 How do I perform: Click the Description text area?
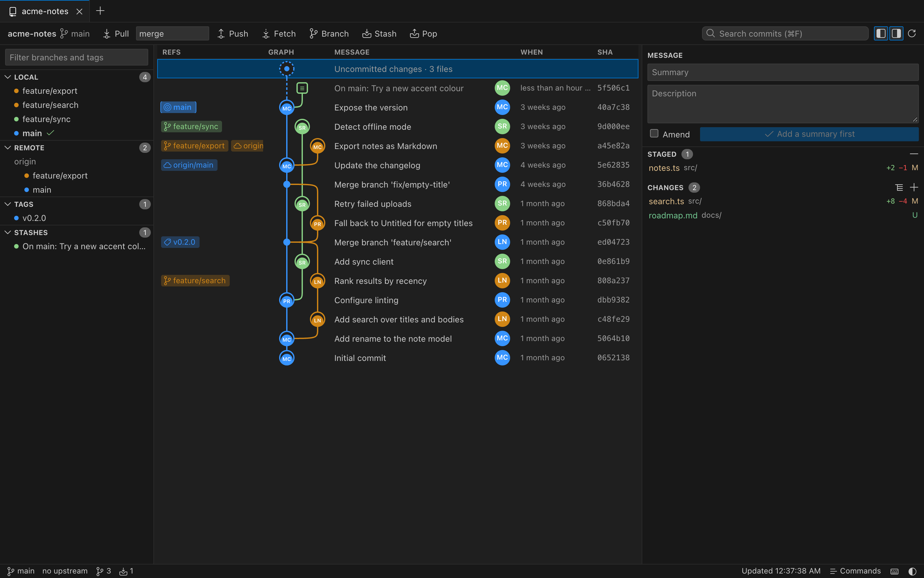point(783,104)
